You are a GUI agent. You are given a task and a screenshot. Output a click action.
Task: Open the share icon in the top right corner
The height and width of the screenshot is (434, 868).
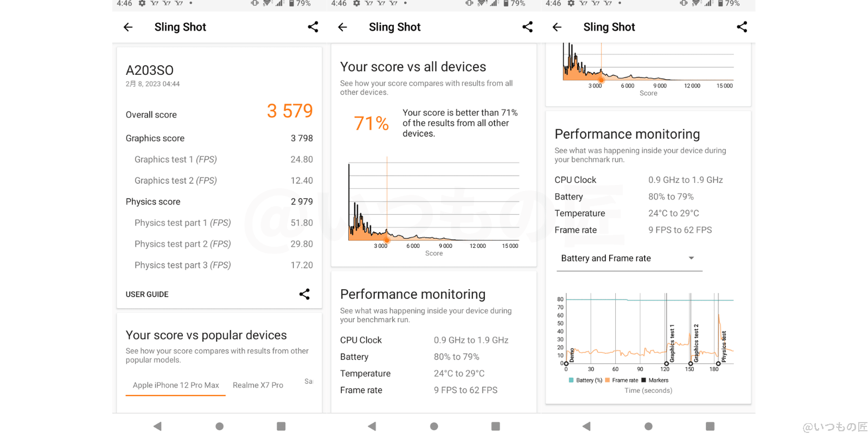(x=313, y=27)
